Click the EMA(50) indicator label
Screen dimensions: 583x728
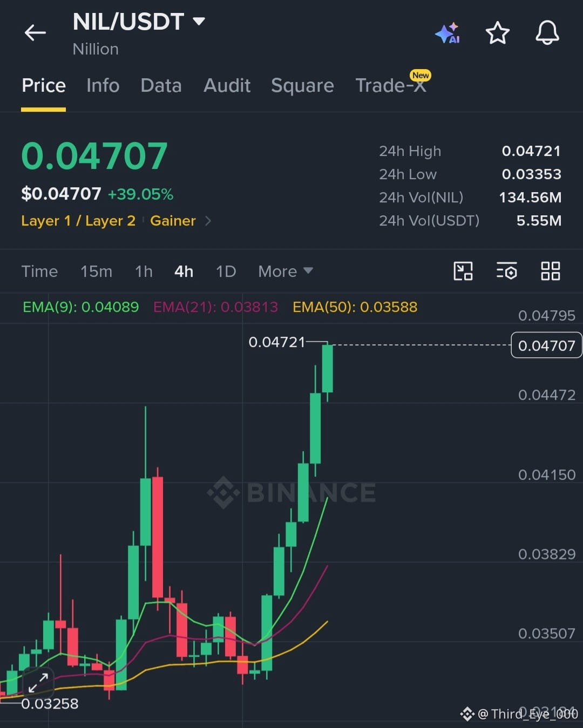click(355, 307)
